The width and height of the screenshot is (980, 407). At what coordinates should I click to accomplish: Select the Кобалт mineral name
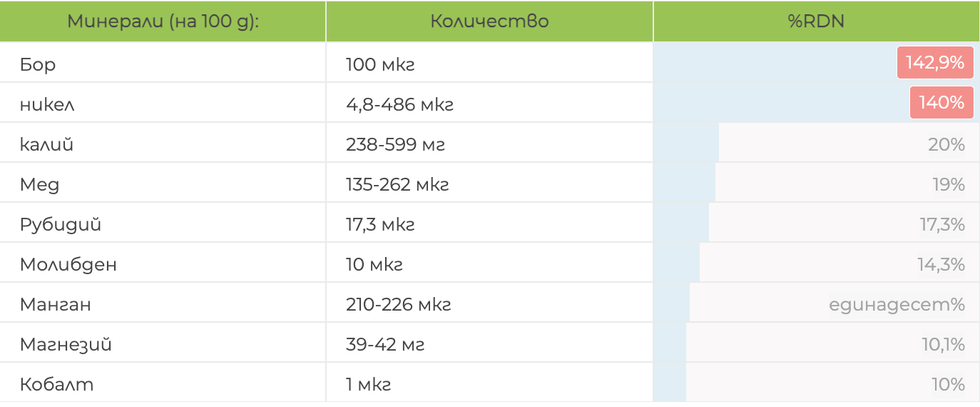pos(57,385)
